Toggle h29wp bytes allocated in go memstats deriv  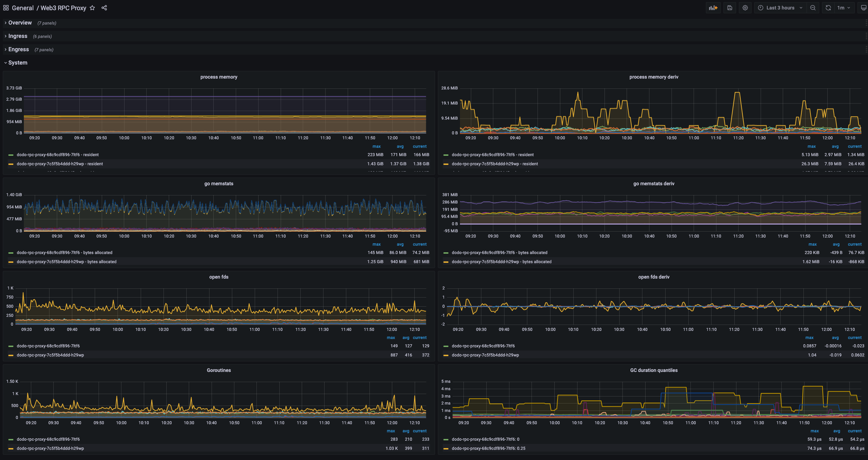pyautogui.click(x=502, y=262)
